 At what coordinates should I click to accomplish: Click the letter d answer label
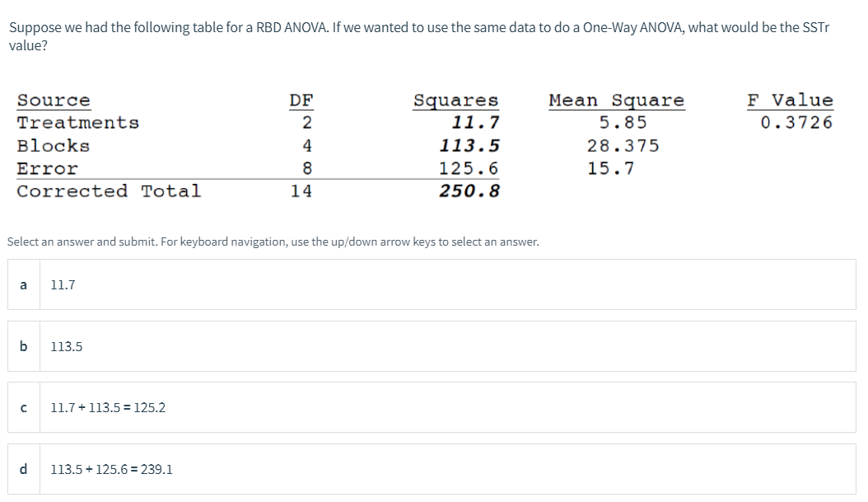pyautogui.click(x=21, y=469)
